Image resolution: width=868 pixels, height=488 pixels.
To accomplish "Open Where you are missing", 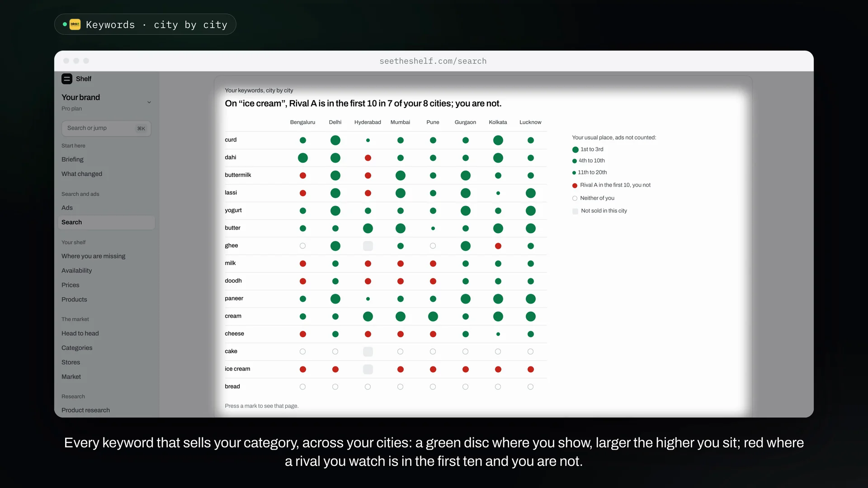I will 94,256.
